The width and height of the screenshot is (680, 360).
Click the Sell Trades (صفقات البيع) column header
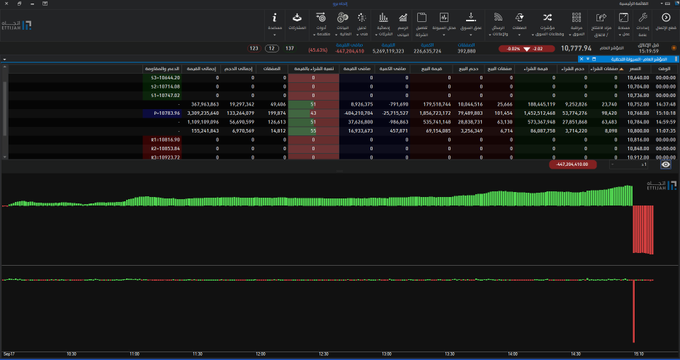click(500, 69)
